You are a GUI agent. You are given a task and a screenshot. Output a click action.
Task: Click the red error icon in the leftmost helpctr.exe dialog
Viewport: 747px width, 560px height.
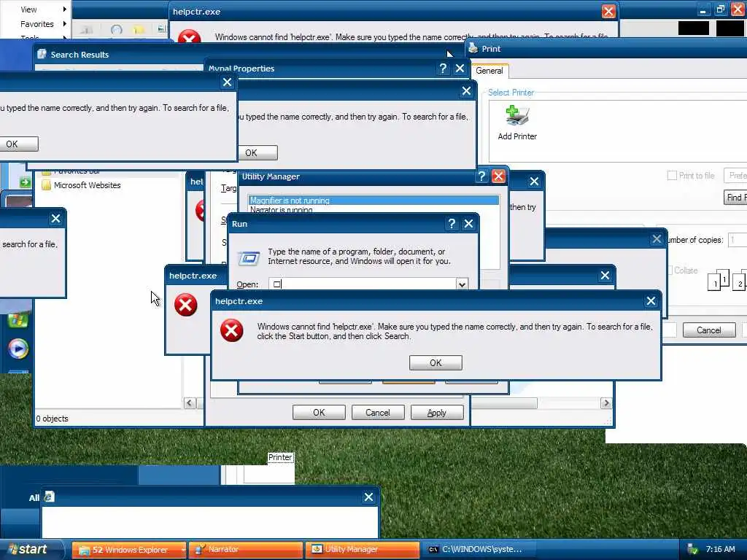point(185,305)
